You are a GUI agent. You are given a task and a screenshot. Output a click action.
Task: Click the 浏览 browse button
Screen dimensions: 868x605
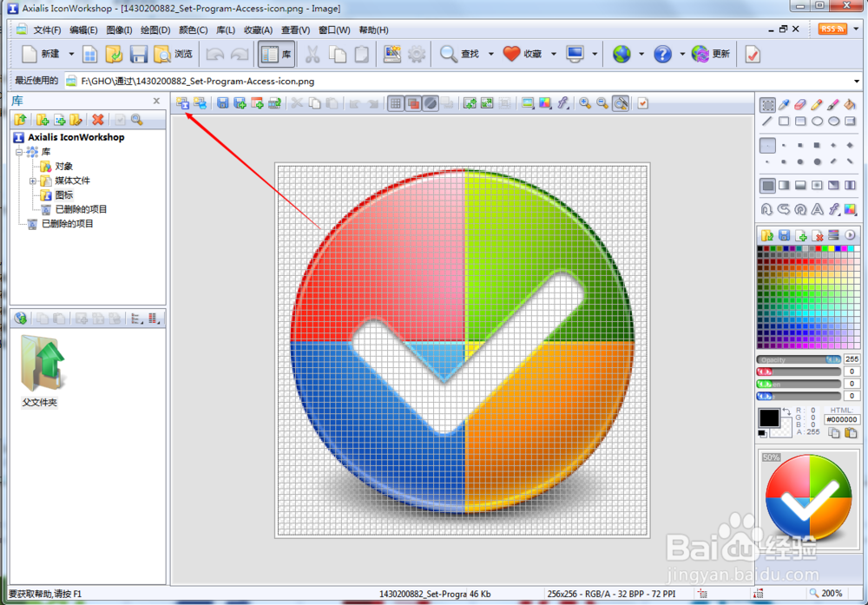tap(174, 54)
